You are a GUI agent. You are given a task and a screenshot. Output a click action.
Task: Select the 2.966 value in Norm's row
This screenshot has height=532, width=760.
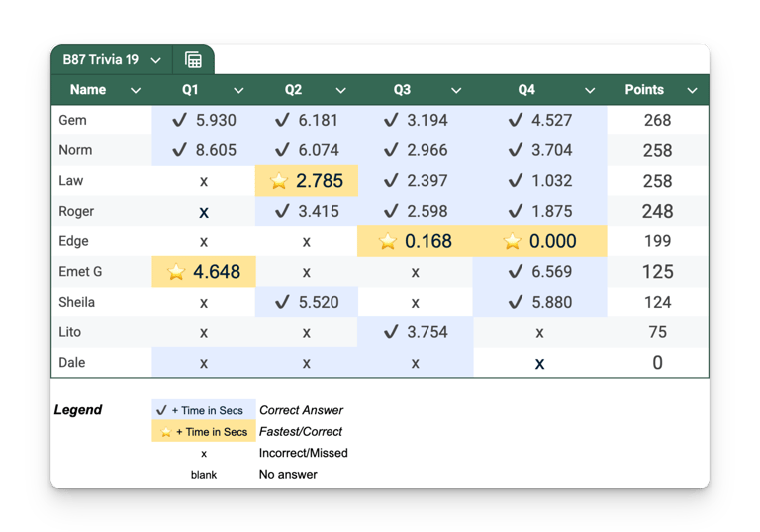click(x=427, y=150)
